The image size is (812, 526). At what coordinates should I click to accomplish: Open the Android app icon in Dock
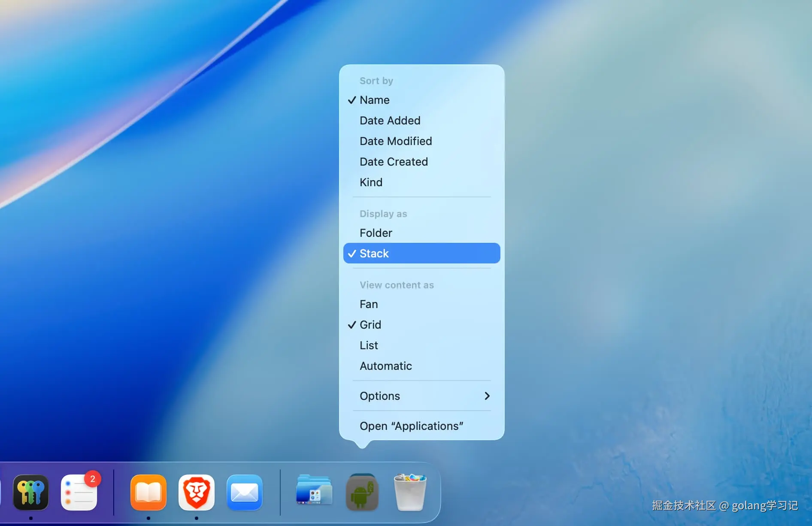coord(362,492)
